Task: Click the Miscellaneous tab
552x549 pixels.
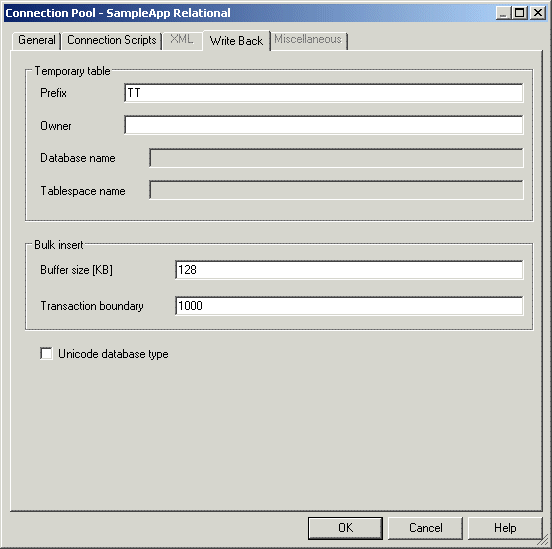Action: coord(308,39)
